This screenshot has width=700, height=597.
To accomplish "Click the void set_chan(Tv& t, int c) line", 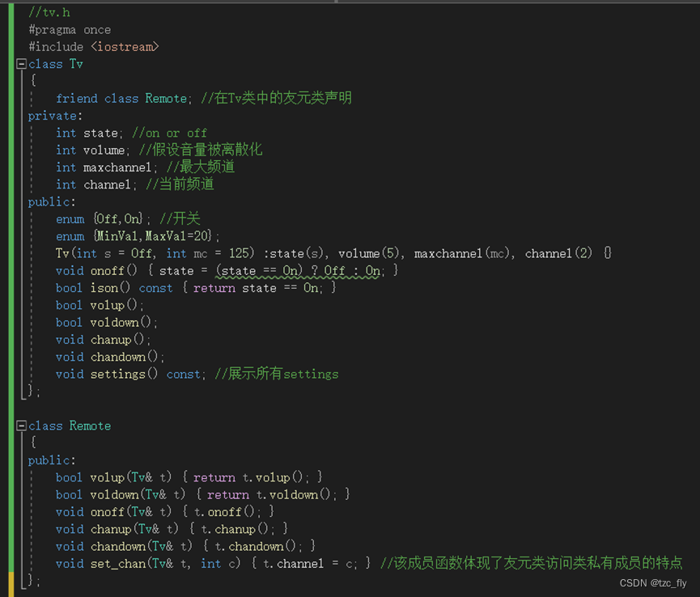I will [x=213, y=564].
